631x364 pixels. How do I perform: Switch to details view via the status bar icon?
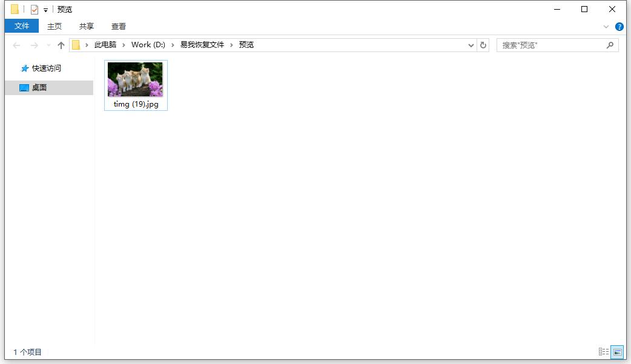pos(604,352)
